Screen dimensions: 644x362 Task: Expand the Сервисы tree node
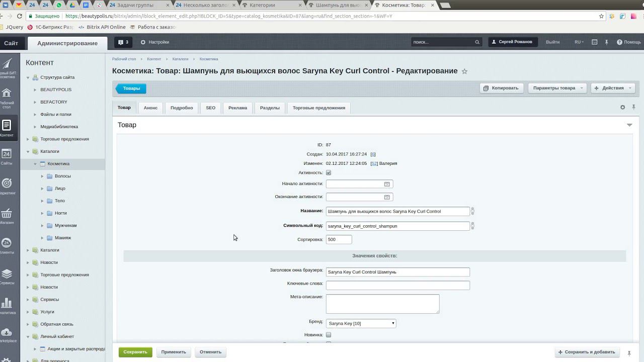(x=28, y=299)
